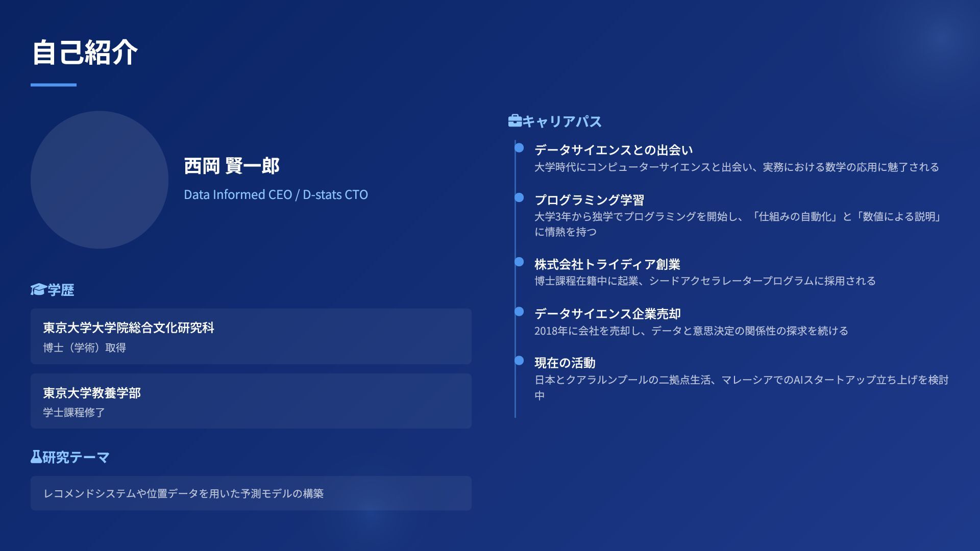Screen dimensions: 980x551
Task: Click the graduation cap icon beside 学歴
Action: tap(38, 290)
